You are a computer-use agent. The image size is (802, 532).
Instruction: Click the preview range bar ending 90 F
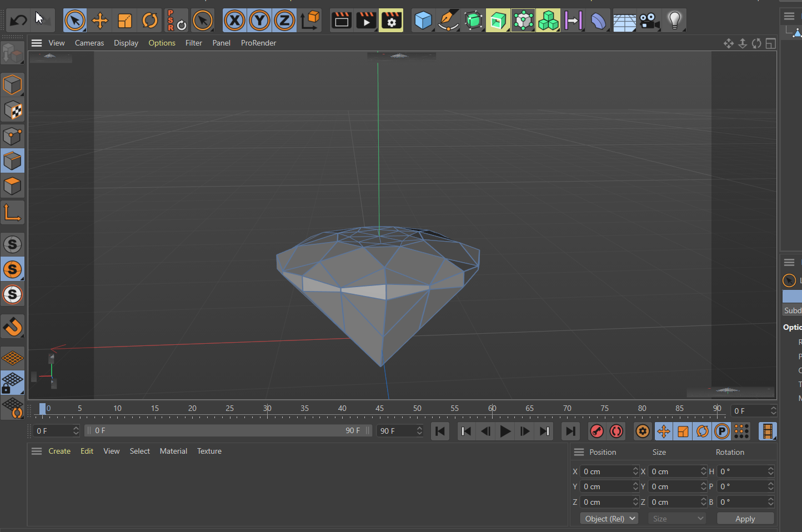[x=228, y=431]
